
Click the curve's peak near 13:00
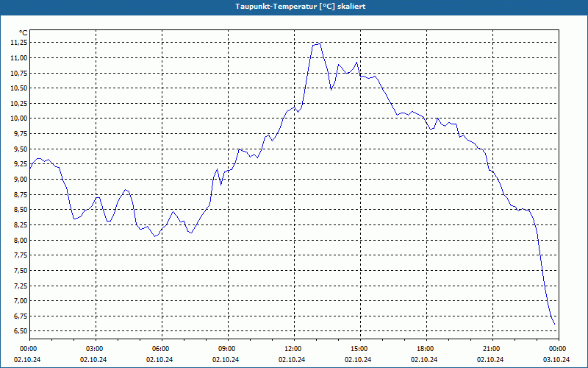tap(319, 44)
